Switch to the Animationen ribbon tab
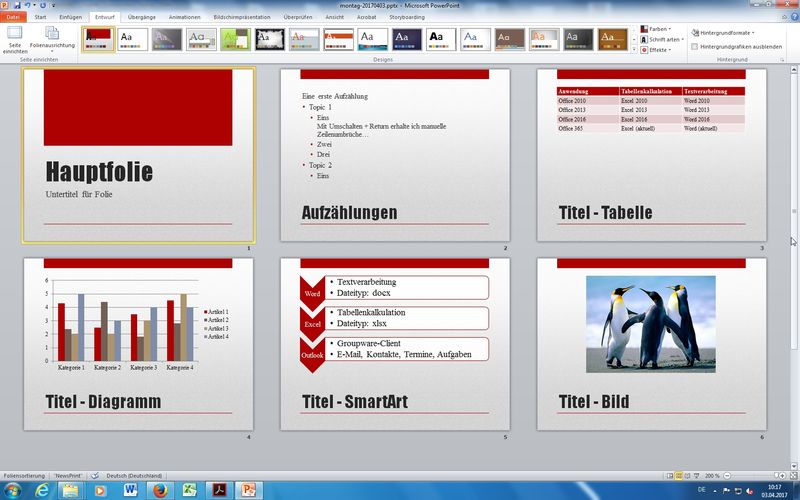The width and height of the screenshot is (800, 500). point(185,17)
